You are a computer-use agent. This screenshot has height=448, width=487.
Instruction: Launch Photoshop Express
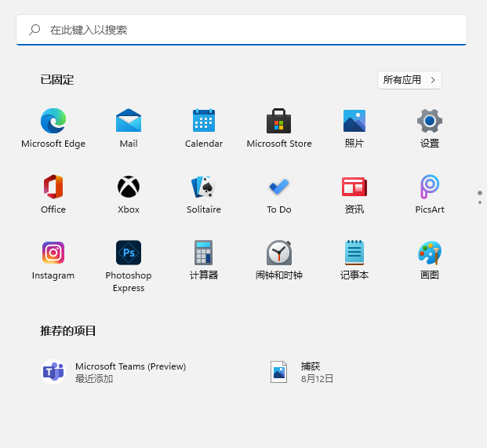click(x=129, y=253)
